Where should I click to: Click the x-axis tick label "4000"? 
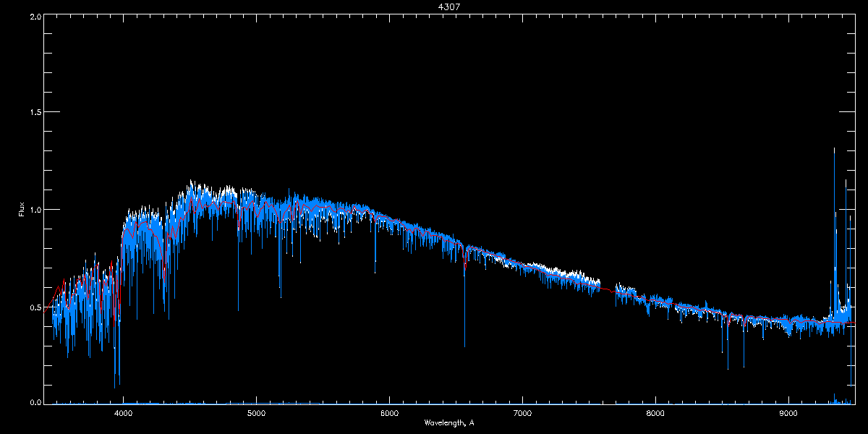point(123,414)
